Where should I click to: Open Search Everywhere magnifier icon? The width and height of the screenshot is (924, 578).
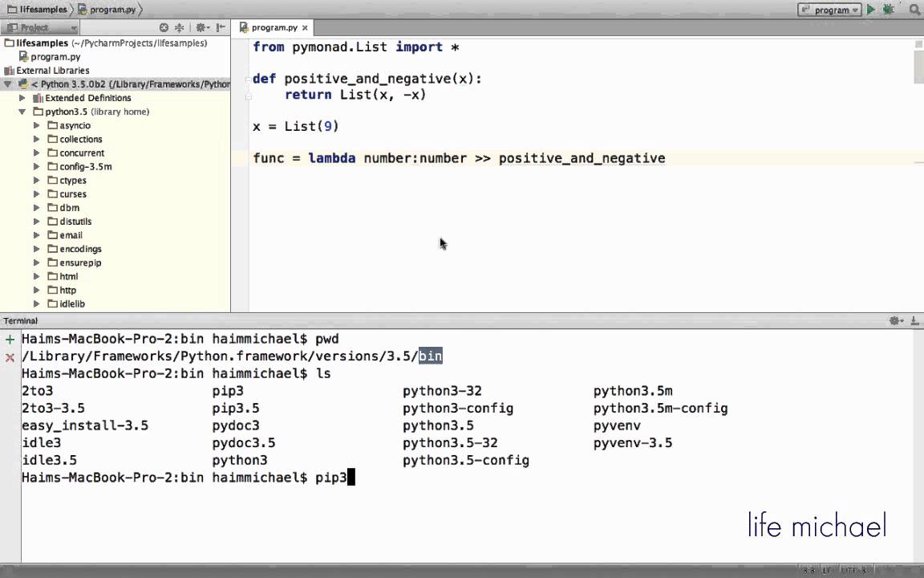(x=915, y=10)
